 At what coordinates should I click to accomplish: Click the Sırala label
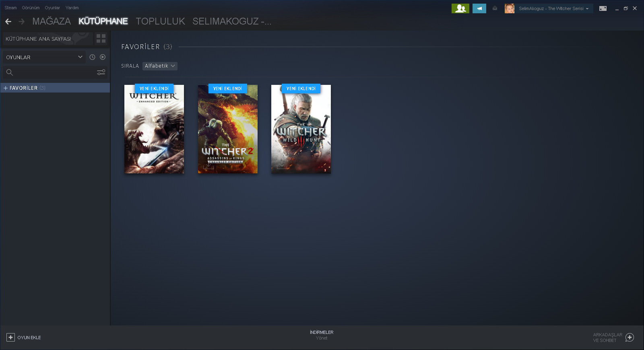[x=130, y=66]
